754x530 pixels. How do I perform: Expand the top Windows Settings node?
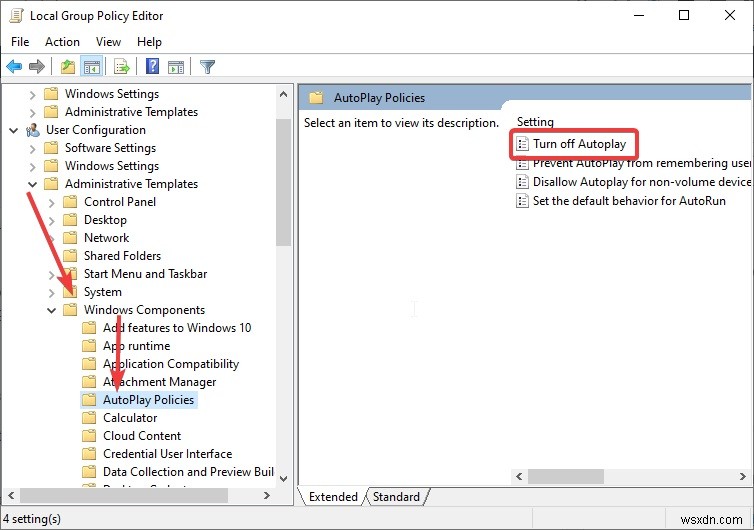tap(32, 94)
